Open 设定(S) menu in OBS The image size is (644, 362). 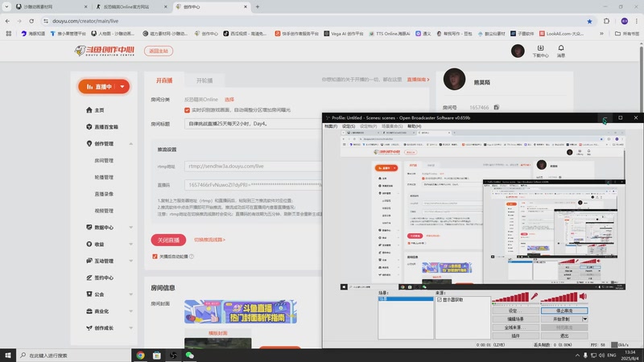pyautogui.click(x=349, y=126)
